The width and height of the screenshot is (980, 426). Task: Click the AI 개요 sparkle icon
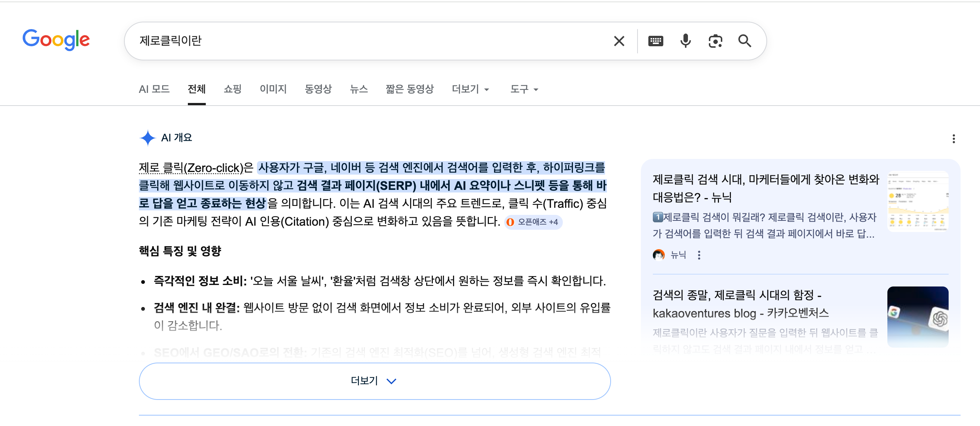click(148, 138)
